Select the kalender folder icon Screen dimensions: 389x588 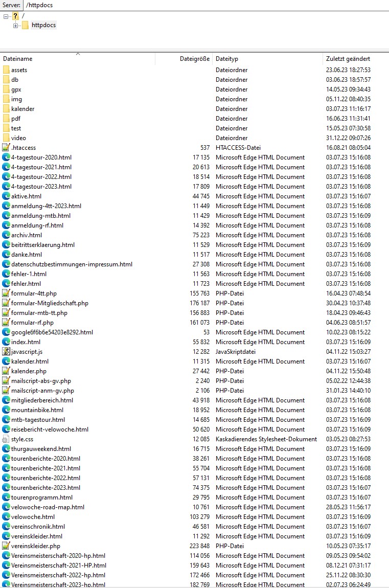(6, 109)
